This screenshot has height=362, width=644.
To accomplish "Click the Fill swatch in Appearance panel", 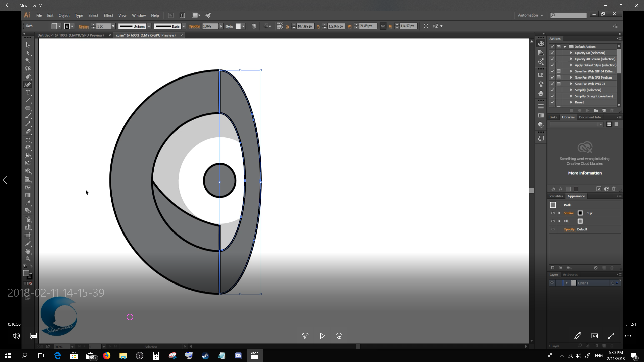I will click(580, 221).
